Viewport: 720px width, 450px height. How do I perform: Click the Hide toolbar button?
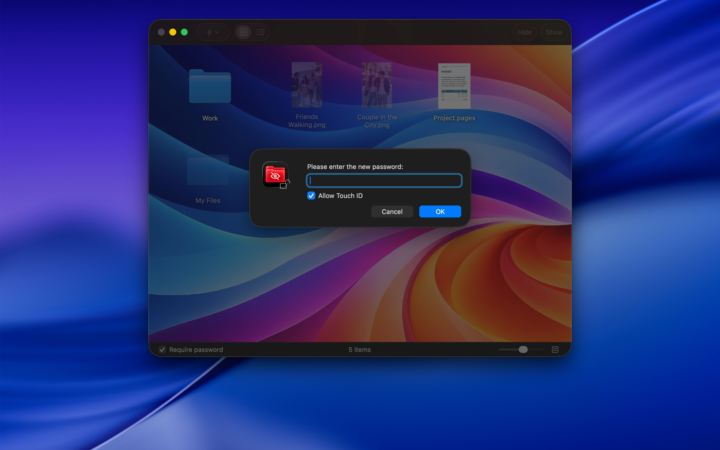524,32
